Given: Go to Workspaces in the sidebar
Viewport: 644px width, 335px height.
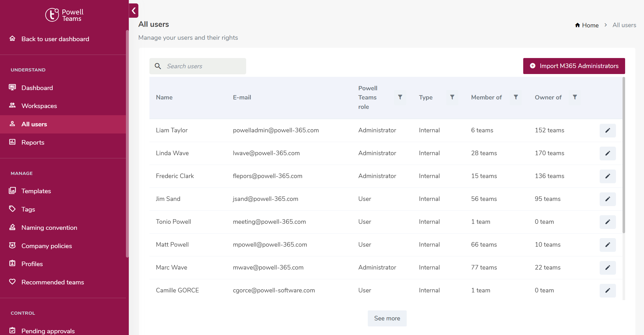Looking at the screenshot, I should click(x=63, y=106).
